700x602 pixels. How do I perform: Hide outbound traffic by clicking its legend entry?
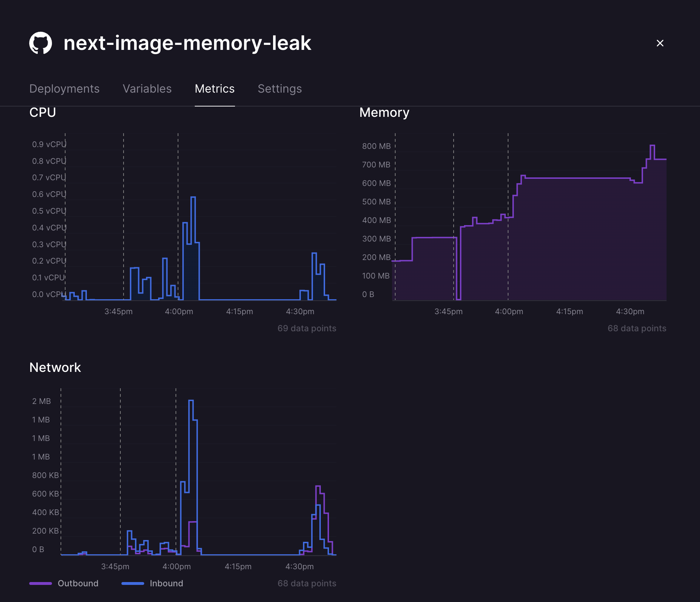pos(78,583)
